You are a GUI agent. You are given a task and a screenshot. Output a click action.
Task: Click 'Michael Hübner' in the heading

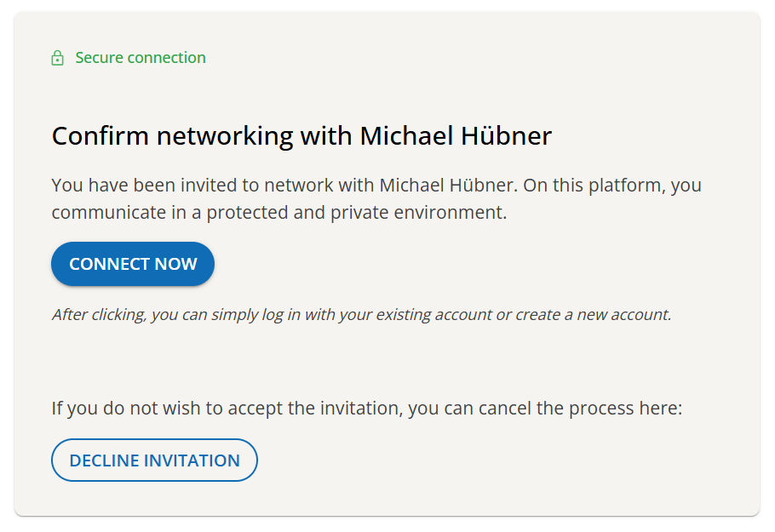click(456, 136)
